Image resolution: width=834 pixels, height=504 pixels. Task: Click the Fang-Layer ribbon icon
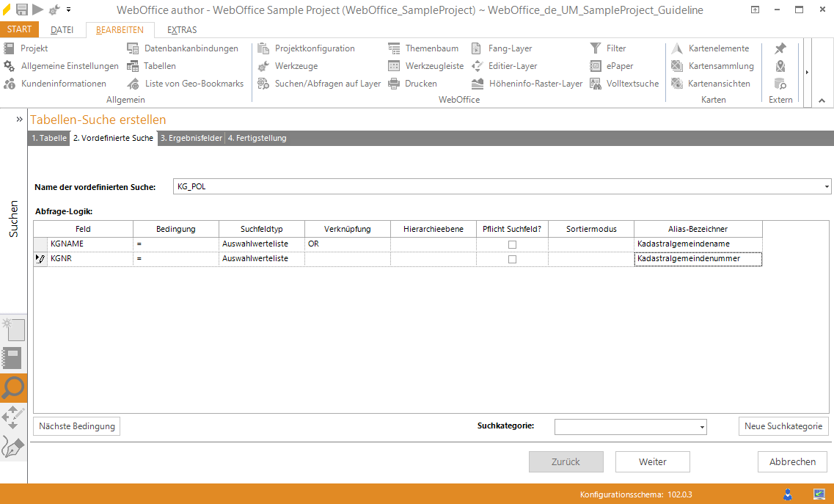click(x=478, y=48)
